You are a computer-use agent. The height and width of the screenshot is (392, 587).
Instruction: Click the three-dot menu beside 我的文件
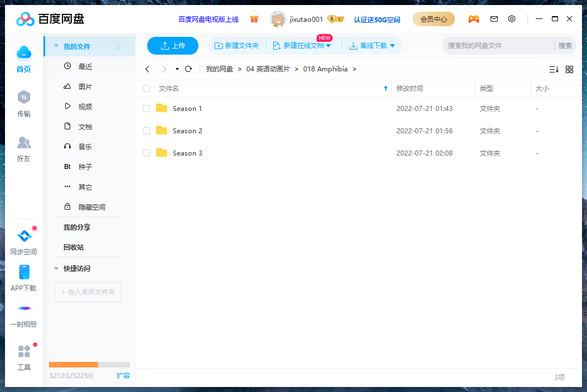[x=118, y=46]
